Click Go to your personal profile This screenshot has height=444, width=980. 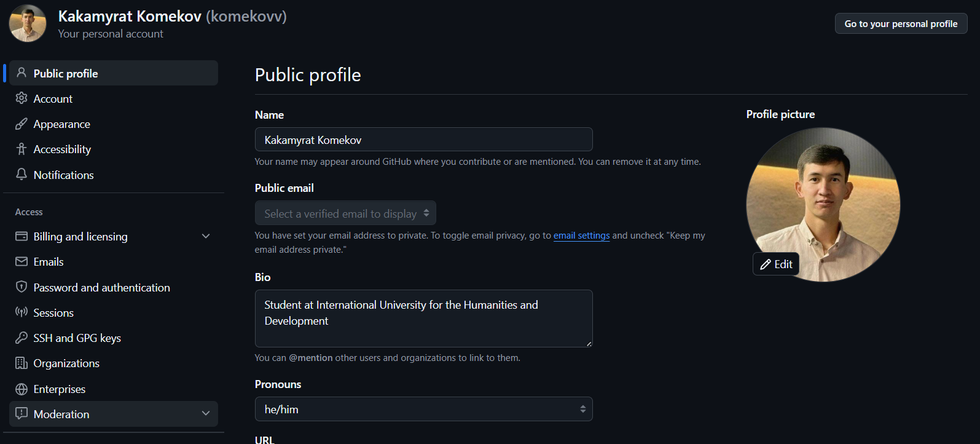(x=901, y=23)
